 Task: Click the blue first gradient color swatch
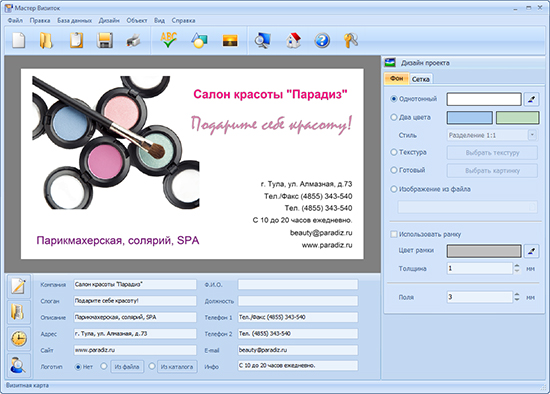pos(469,118)
